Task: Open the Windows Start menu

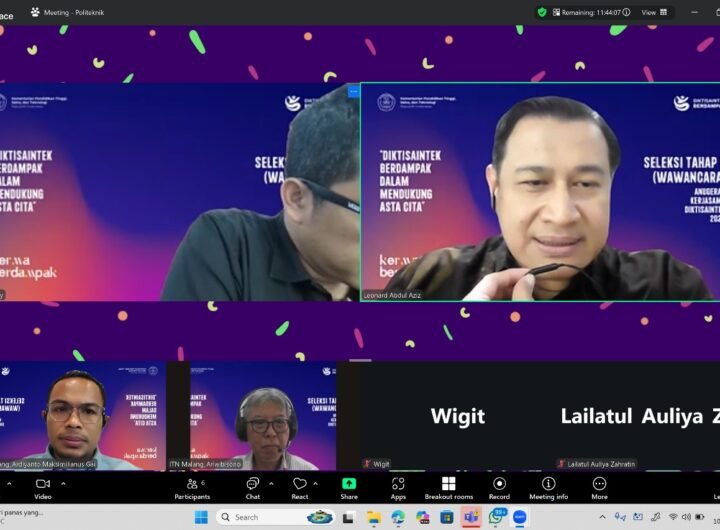Action: pyautogui.click(x=201, y=517)
